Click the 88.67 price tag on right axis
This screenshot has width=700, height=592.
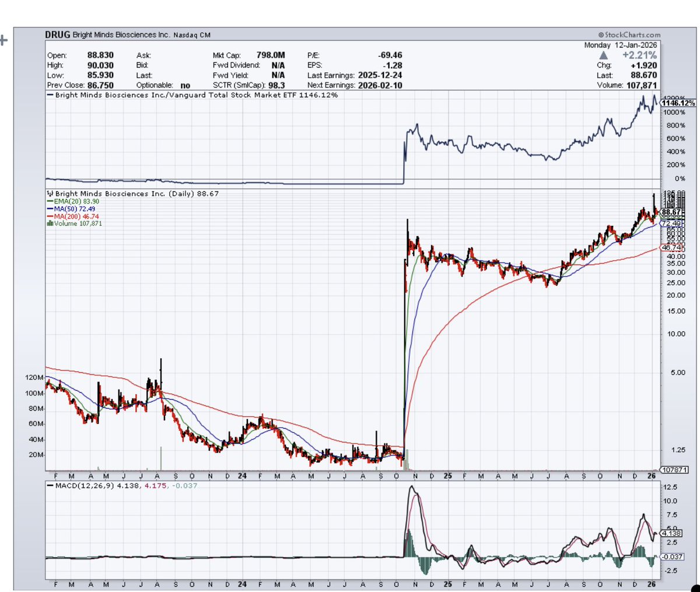tap(671, 212)
